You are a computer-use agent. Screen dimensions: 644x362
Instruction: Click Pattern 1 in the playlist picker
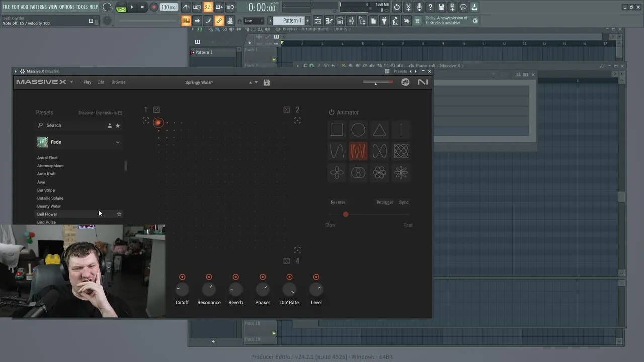[x=204, y=52]
